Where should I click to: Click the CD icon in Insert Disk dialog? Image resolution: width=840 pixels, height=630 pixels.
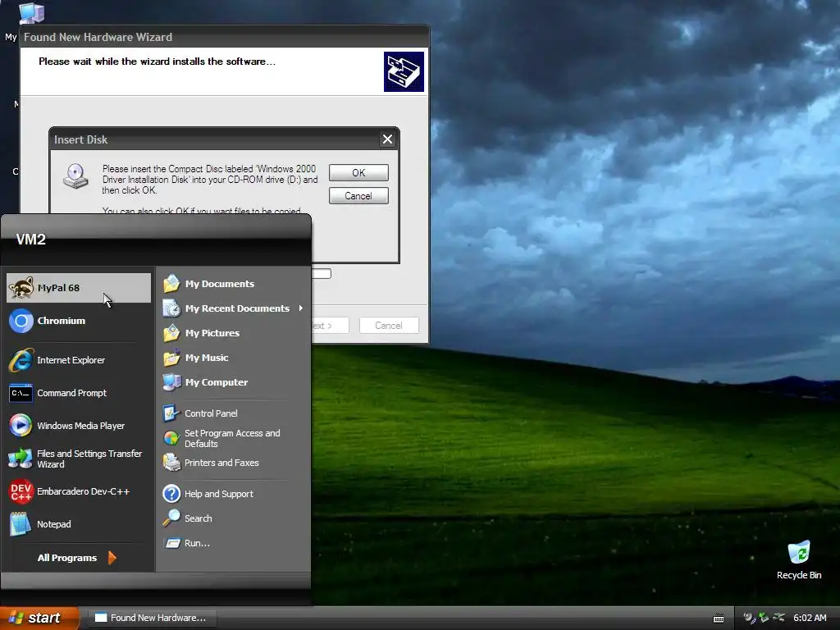(75, 176)
